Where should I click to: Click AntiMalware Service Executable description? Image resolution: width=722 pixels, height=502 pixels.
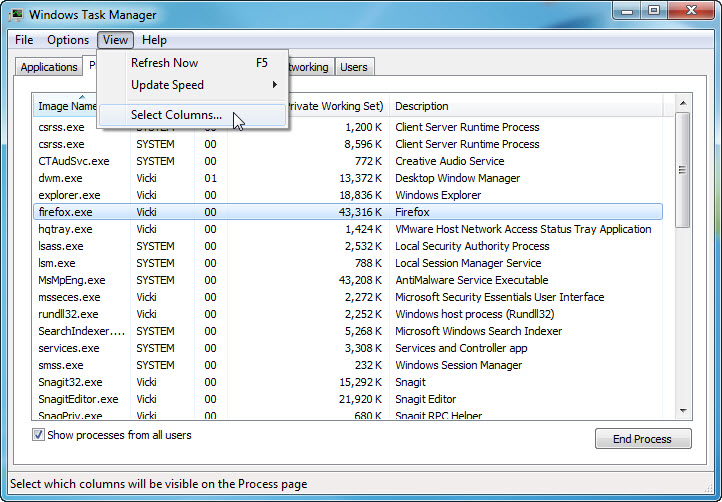click(x=472, y=280)
